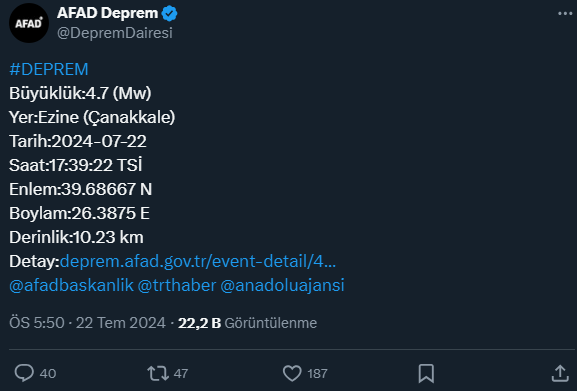Open the @DepremDairesi handle
The width and height of the screenshot is (577, 391).
pos(114,33)
